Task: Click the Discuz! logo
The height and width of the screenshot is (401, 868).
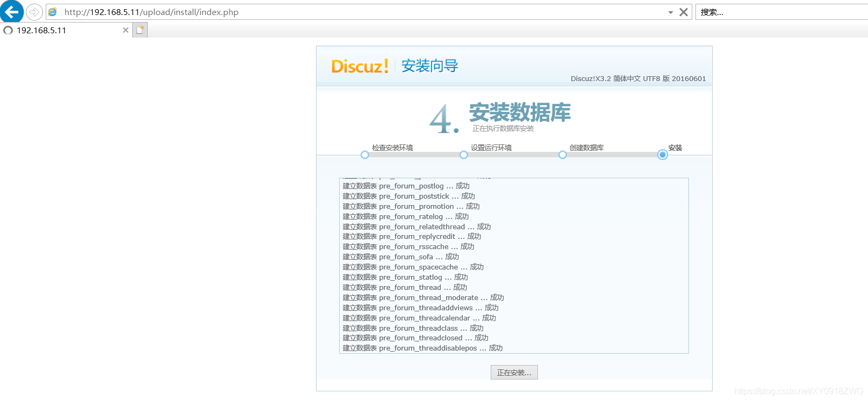Action: click(x=360, y=66)
